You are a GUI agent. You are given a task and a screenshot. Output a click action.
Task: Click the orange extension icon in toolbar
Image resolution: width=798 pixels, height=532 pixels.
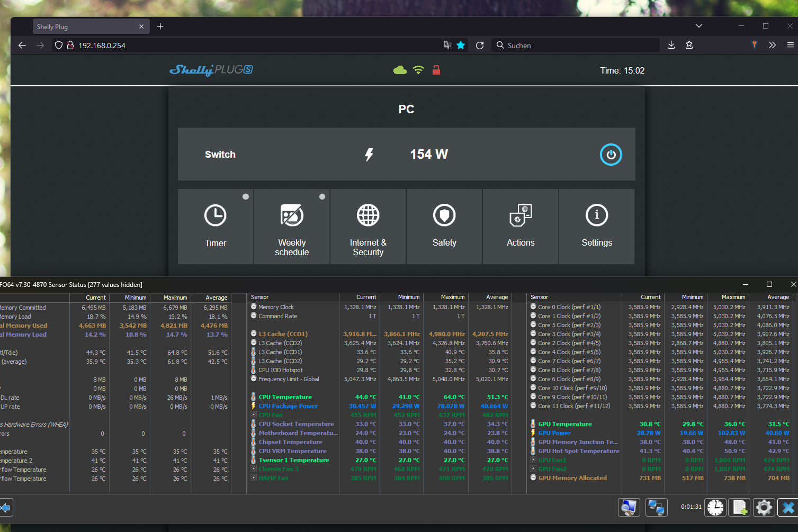[755, 45]
